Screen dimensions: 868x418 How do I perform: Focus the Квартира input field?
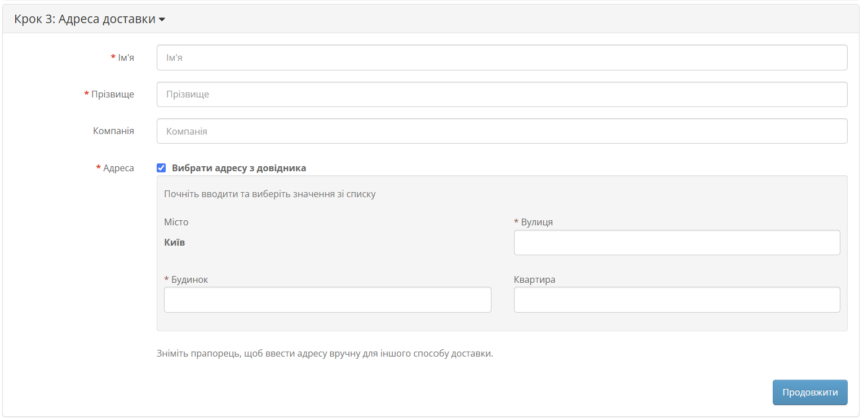coord(677,300)
